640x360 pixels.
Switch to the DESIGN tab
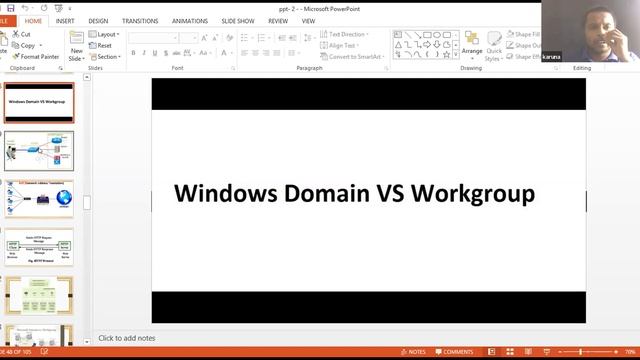98,21
